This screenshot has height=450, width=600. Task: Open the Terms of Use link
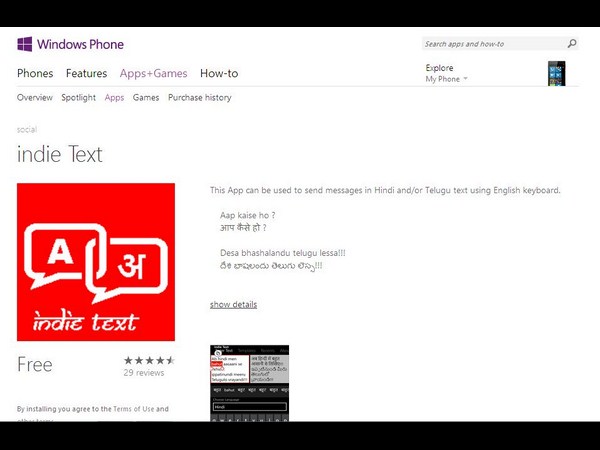pos(134,409)
